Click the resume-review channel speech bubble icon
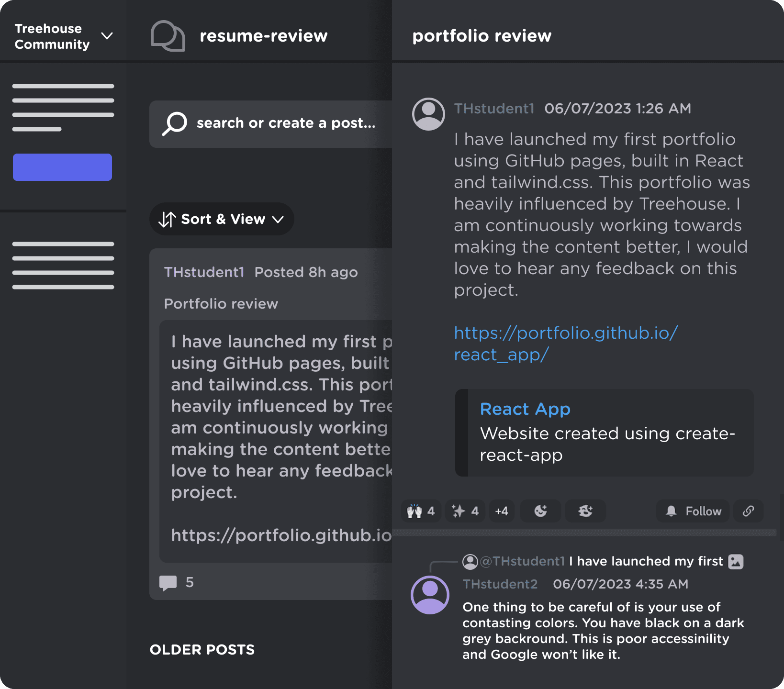This screenshot has width=784, height=689. click(x=167, y=35)
